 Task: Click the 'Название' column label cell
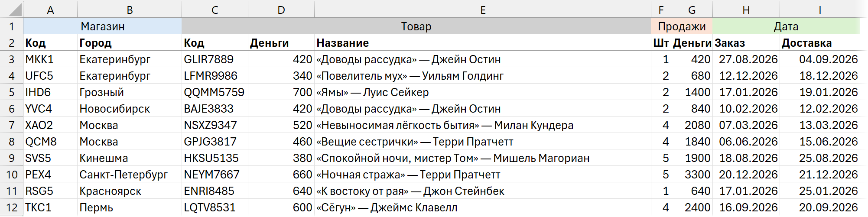(x=482, y=43)
